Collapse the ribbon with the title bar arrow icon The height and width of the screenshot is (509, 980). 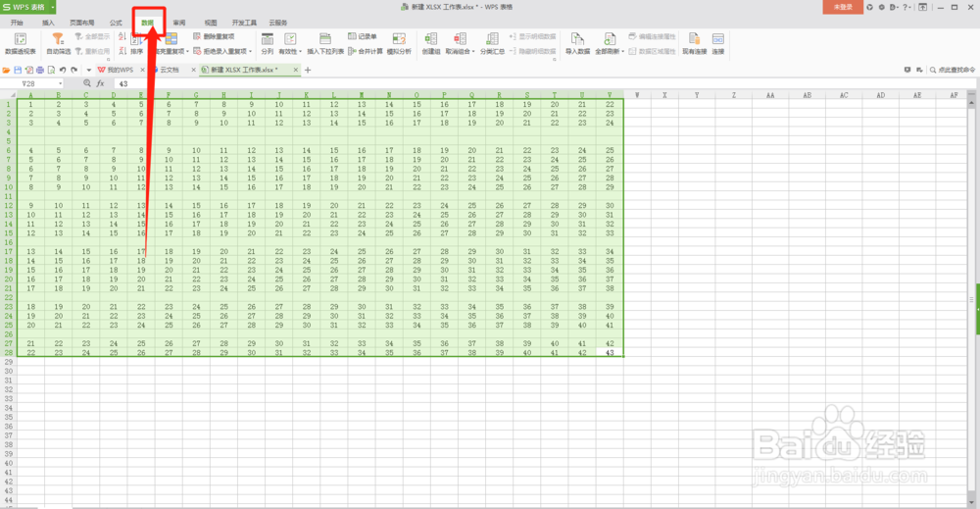click(922, 7)
